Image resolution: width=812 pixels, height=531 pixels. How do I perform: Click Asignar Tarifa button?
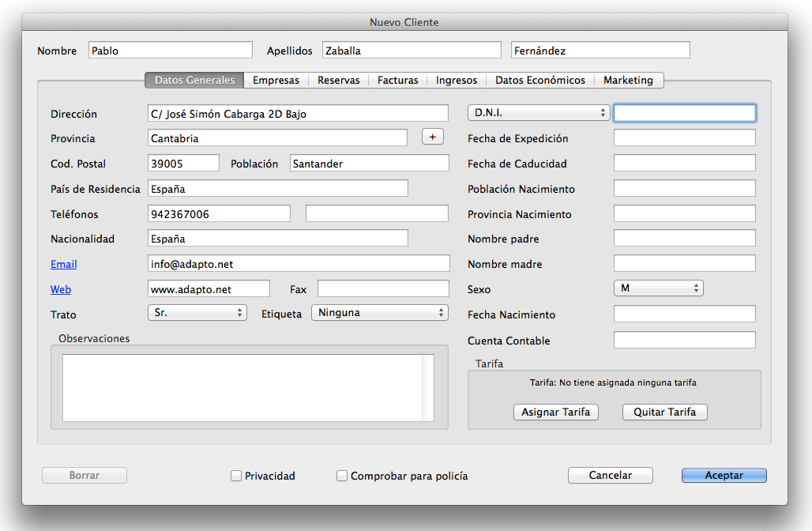click(x=555, y=412)
